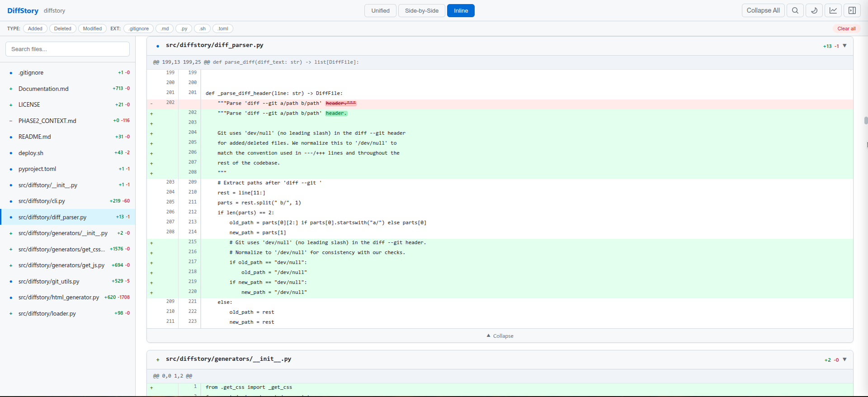Click the src/diffstory/generators/__init__.py header title

[228, 359]
